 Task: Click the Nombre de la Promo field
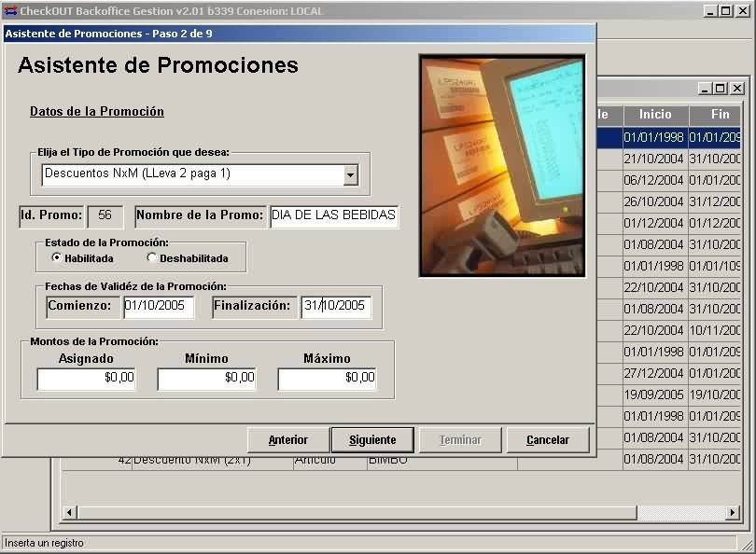coord(333,215)
